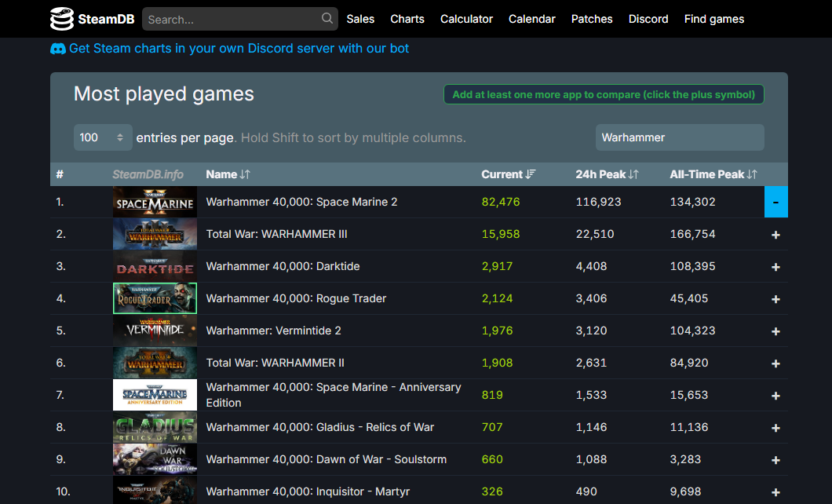Click the all-time peak value 3,283
Screen dimensions: 832x504
(685, 459)
